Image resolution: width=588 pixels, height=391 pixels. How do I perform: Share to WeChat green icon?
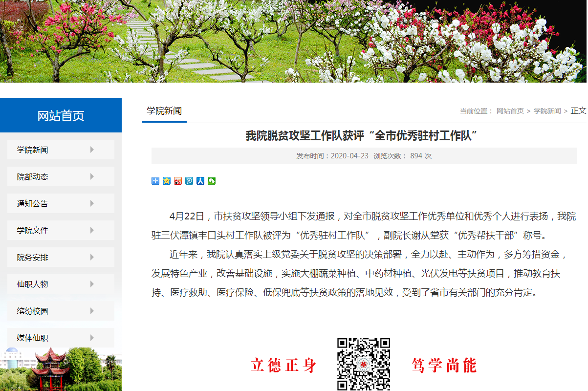[212, 181]
